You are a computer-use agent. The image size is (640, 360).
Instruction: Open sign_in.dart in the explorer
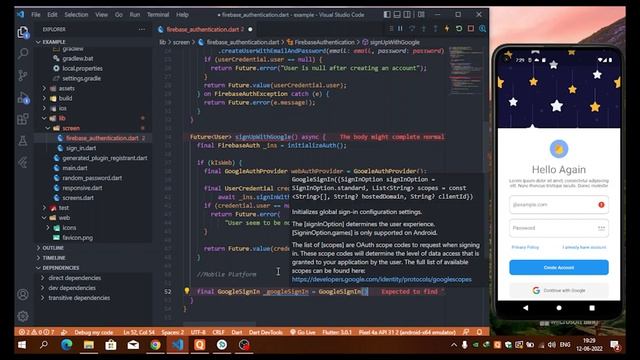81,148
